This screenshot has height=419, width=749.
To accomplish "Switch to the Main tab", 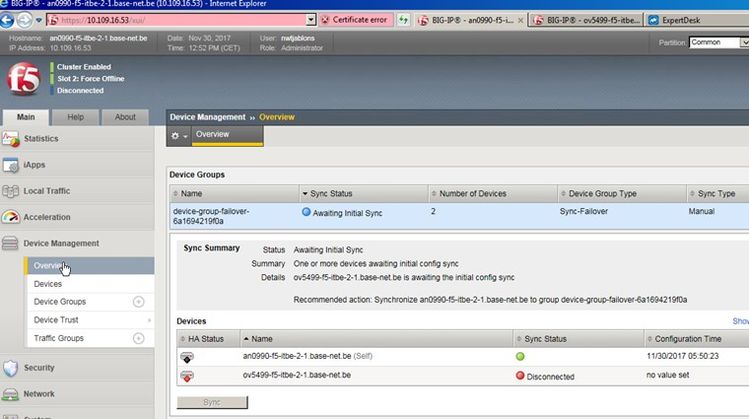I will tap(26, 117).
